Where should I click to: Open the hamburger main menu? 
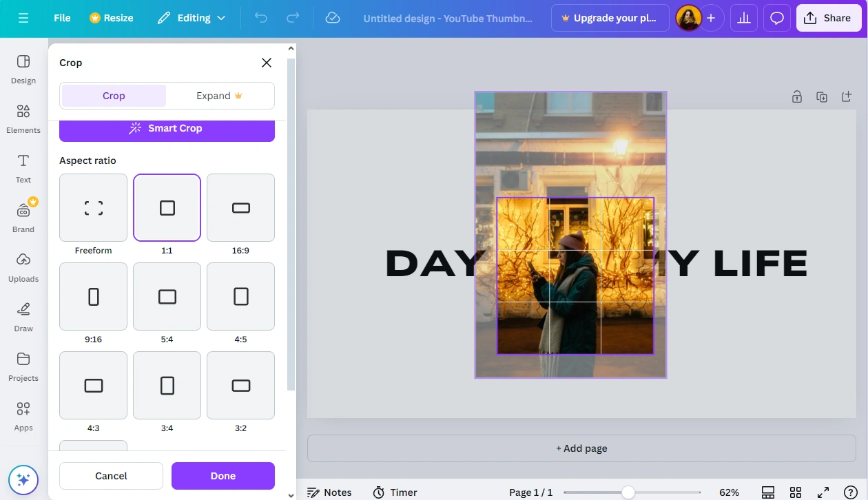click(23, 18)
